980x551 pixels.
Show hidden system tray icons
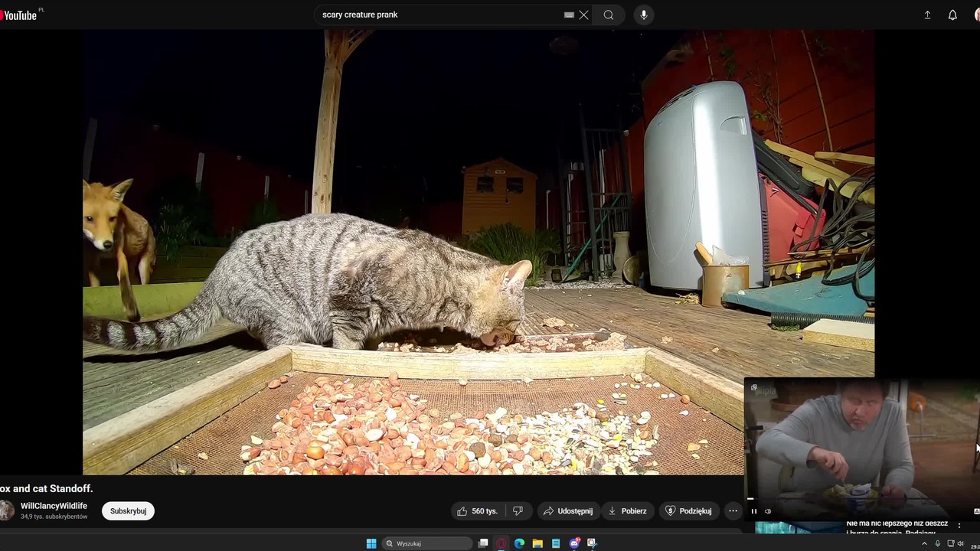(x=924, y=543)
